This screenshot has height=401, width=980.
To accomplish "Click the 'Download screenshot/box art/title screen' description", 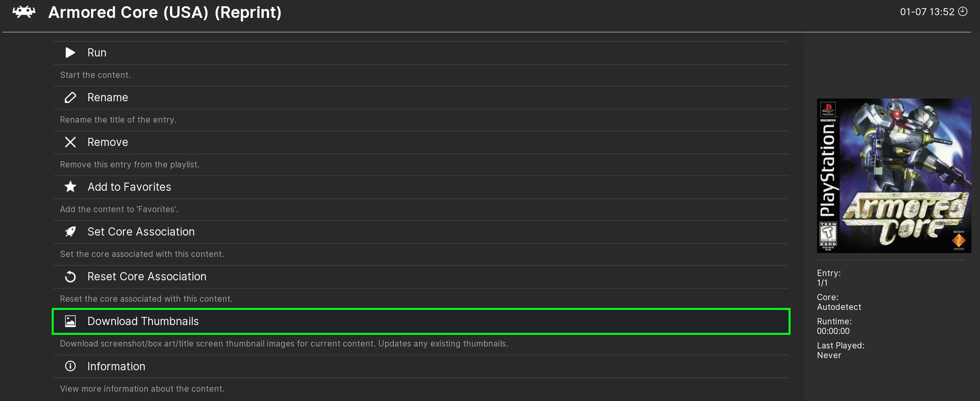I will (284, 344).
